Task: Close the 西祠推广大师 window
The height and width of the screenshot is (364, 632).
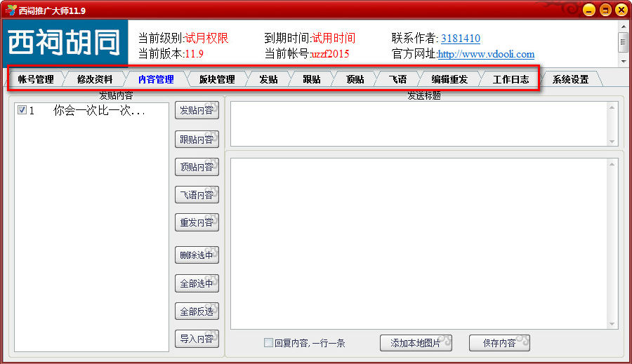Action: (x=621, y=10)
